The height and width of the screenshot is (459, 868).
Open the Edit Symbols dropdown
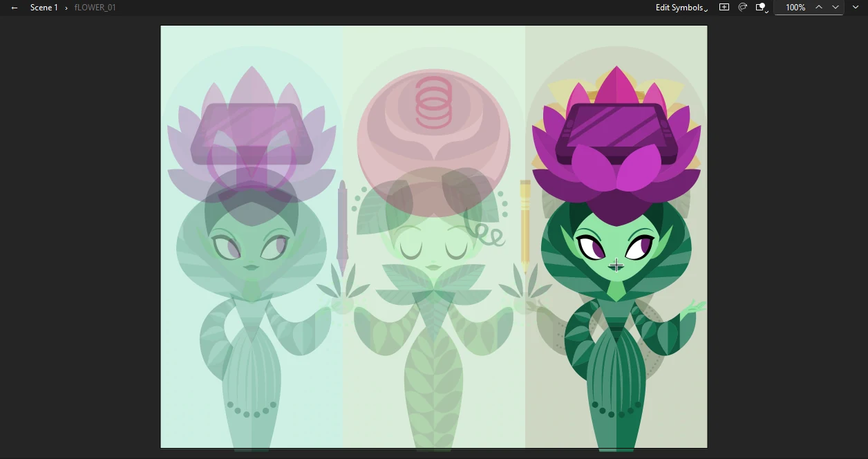pyautogui.click(x=681, y=8)
